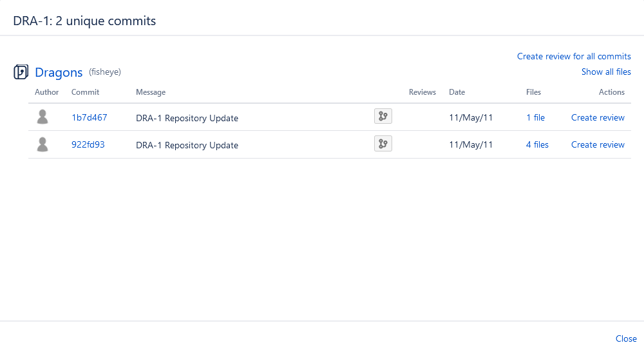Viewport: 644px width, 352px height.
Task: Expand the 1 file link
Action: coord(535,118)
